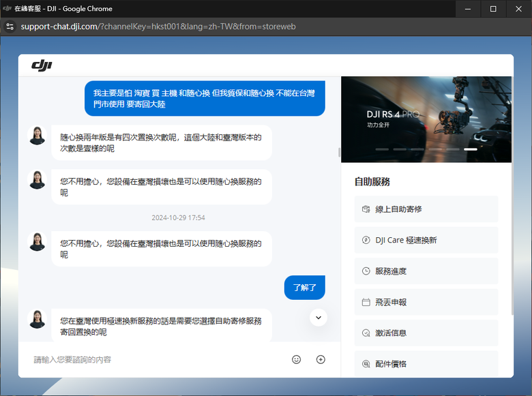Screen dimensions: 532x396
Task: Click the plus attachment icon in input bar
Action: [321, 359]
